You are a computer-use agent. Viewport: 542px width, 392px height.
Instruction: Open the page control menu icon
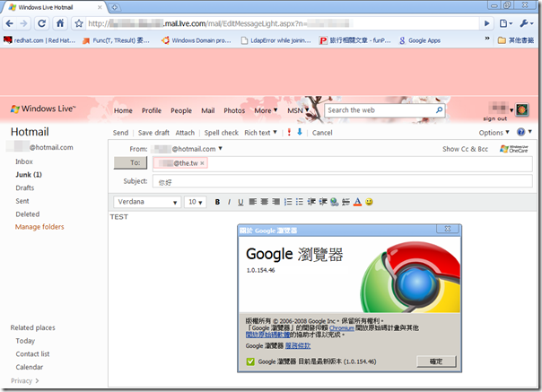tap(505, 23)
